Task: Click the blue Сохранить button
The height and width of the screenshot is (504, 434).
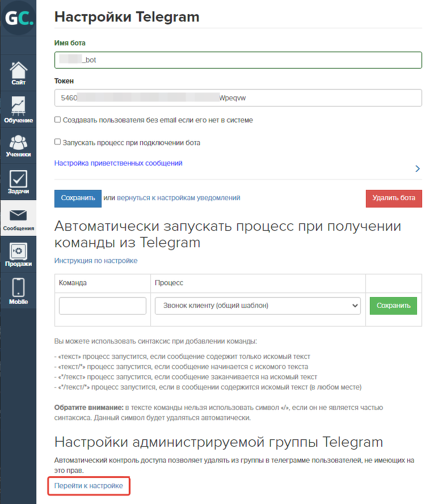Action: click(78, 198)
